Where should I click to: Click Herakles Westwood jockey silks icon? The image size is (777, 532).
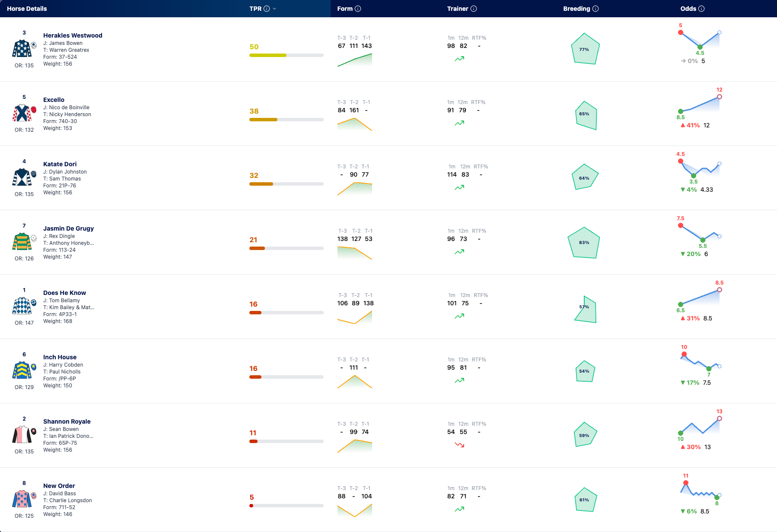click(x=22, y=48)
